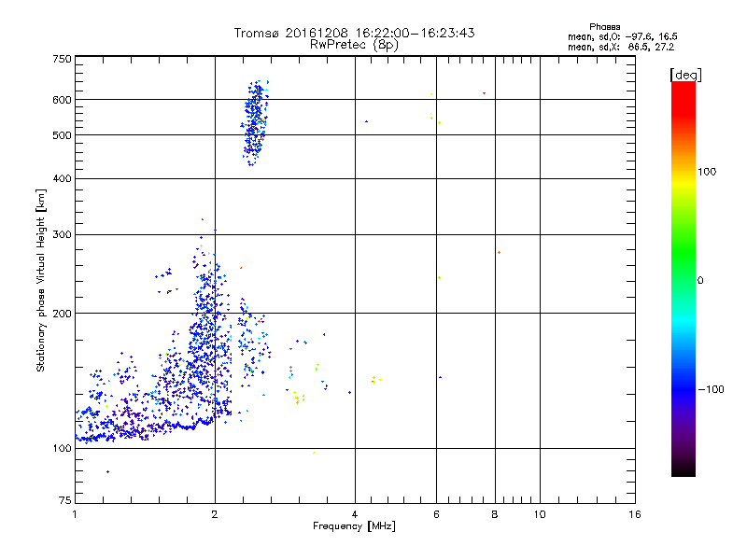Screen dimensions: 747x560
Task: Click the plot title 'Tromsø 20161208 16:22:00-16:23:43'
Action: (x=354, y=33)
